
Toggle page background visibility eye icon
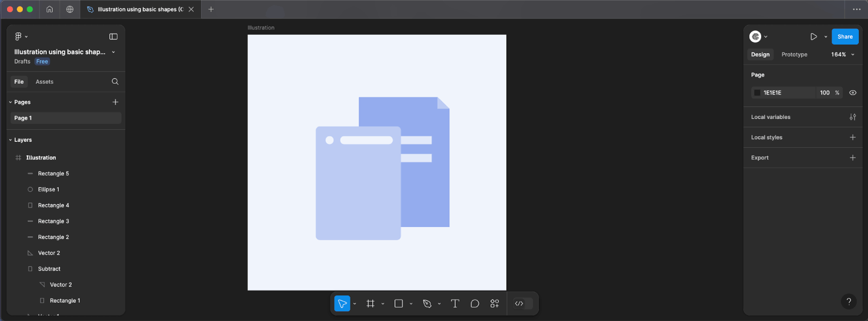point(853,93)
